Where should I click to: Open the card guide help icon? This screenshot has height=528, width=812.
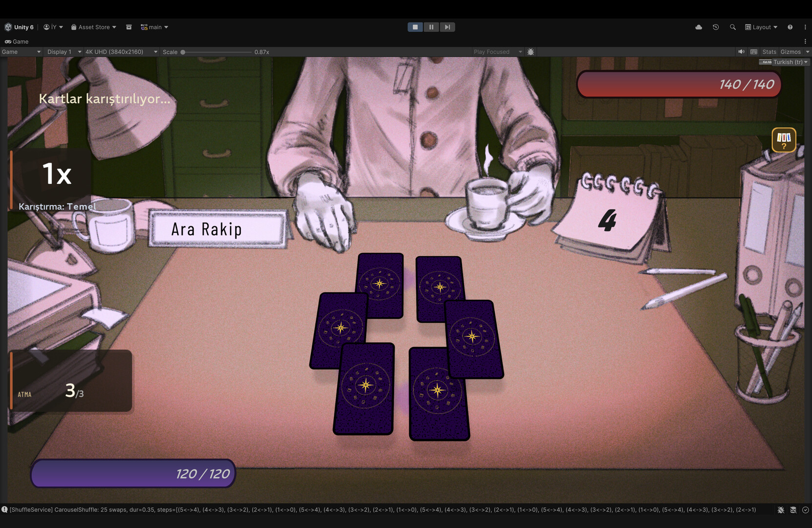(784, 140)
